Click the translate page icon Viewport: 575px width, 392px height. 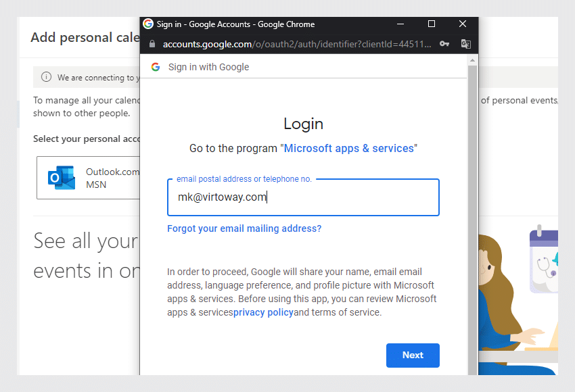[465, 44]
